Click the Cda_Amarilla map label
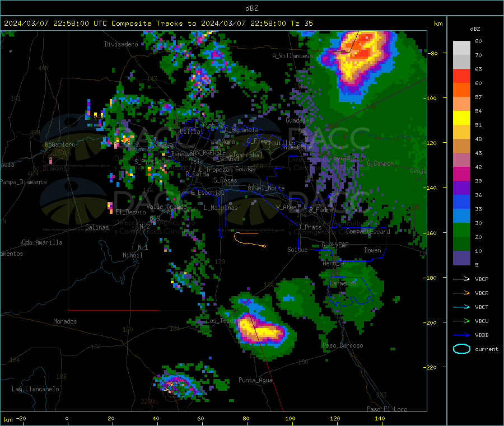This screenshot has height=426, width=504. coord(42,242)
